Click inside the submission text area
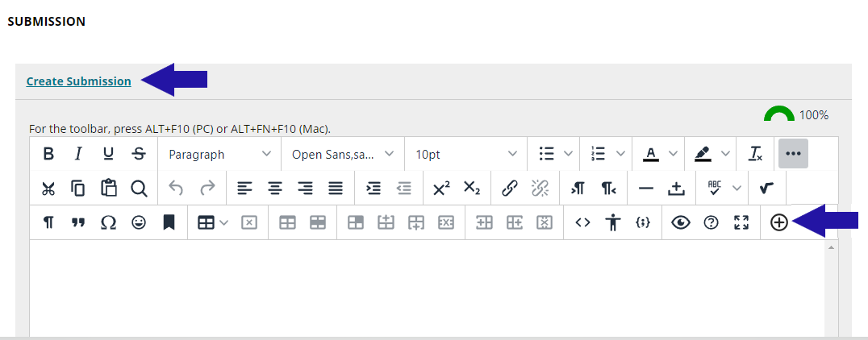Viewport: 868px width, 340px height. pos(428,290)
